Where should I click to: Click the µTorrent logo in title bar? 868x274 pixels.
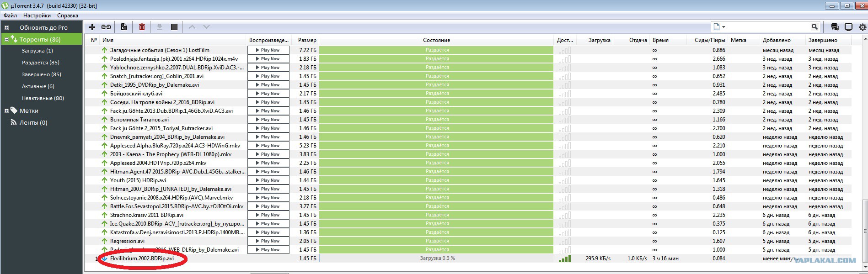[5, 6]
